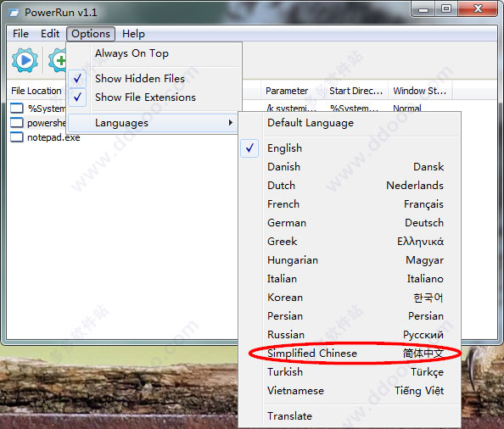Check the %System row checkbox
The width and height of the screenshot is (504, 429).
point(17,109)
